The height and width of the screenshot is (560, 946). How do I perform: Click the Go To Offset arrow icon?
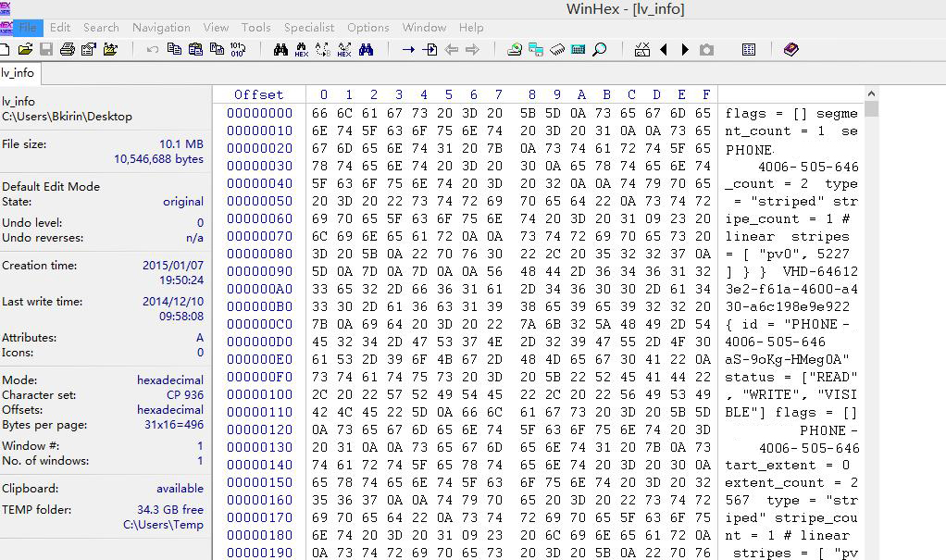click(x=408, y=49)
